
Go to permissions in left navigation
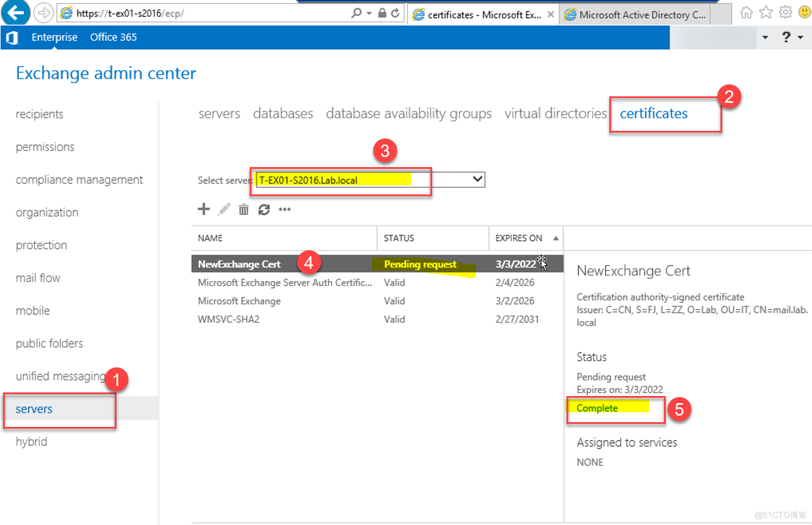click(x=45, y=147)
